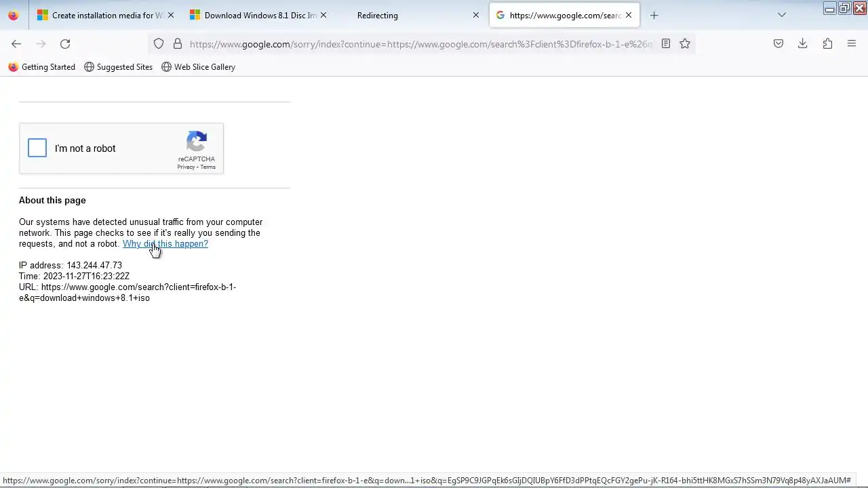The image size is (868, 488).
Task: Close the Create installation media tab
Action: 170,15
